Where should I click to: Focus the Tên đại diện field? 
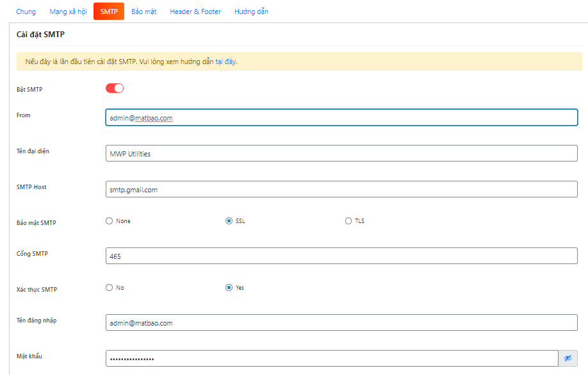pyautogui.click(x=341, y=153)
